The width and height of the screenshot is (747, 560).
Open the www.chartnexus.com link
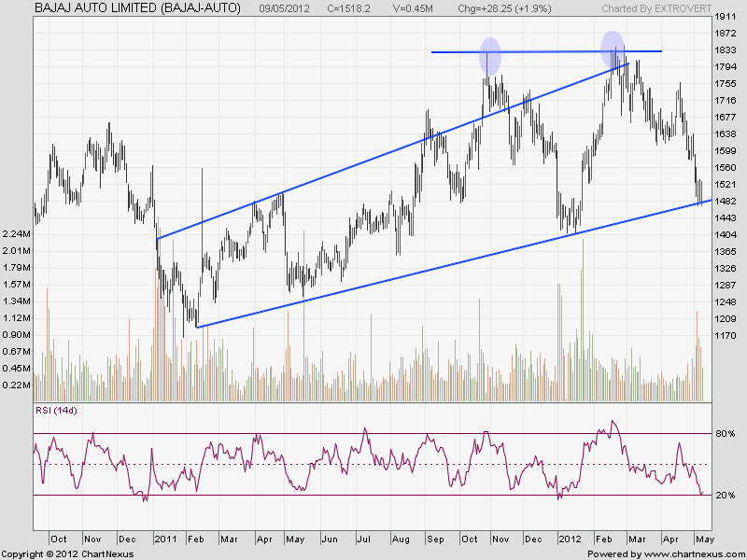click(688, 553)
